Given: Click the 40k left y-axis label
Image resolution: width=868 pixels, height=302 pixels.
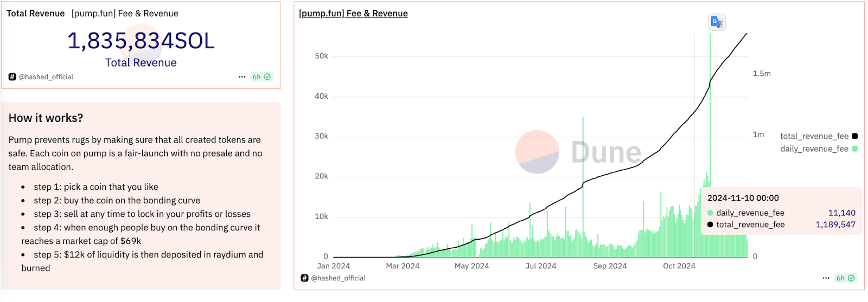Looking at the screenshot, I should click(x=322, y=96).
